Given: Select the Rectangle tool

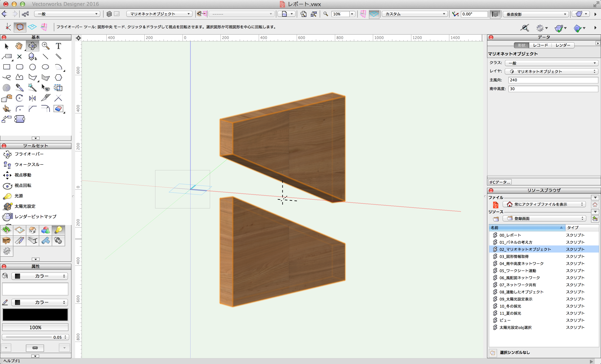Looking at the screenshot, I should click(x=7, y=67).
